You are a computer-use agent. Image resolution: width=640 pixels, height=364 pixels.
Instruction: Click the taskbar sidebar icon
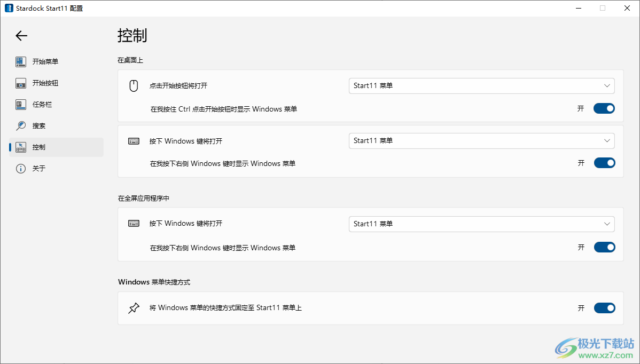(x=21, y=105)
